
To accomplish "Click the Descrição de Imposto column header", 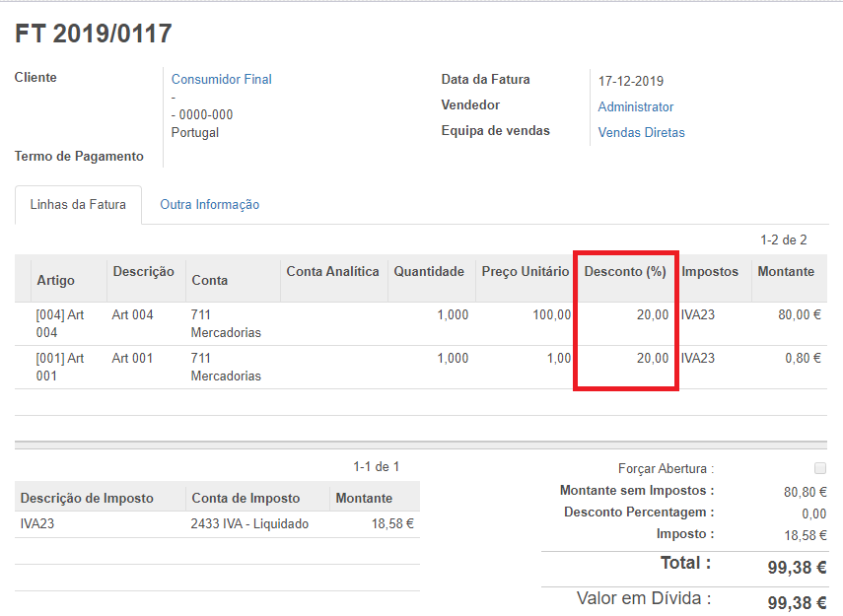I will (88, 498).
